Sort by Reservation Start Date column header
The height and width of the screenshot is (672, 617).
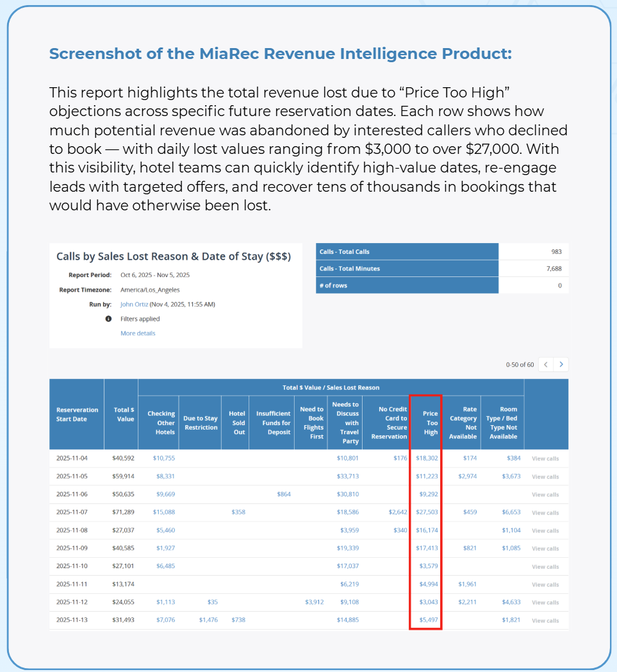[x=77, y=414]
